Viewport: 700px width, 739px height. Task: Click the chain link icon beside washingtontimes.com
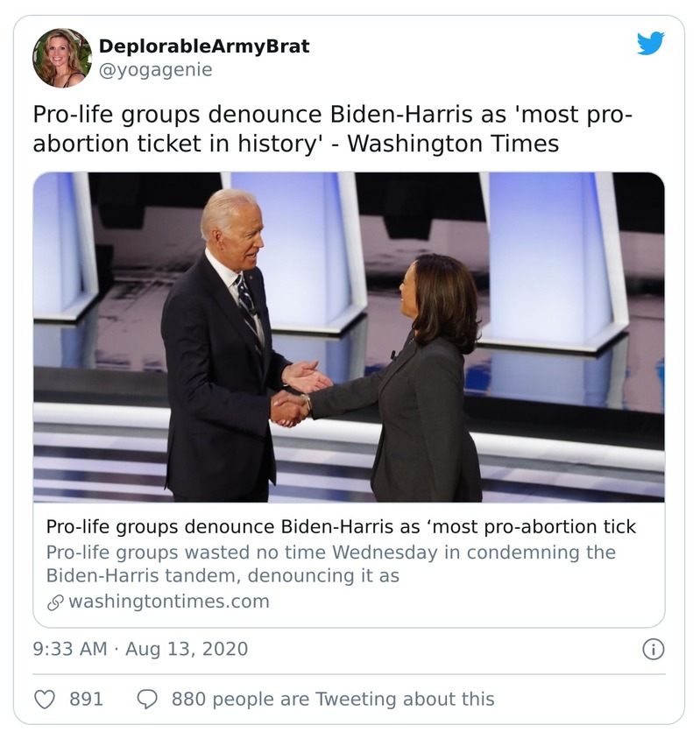(54, 602)
